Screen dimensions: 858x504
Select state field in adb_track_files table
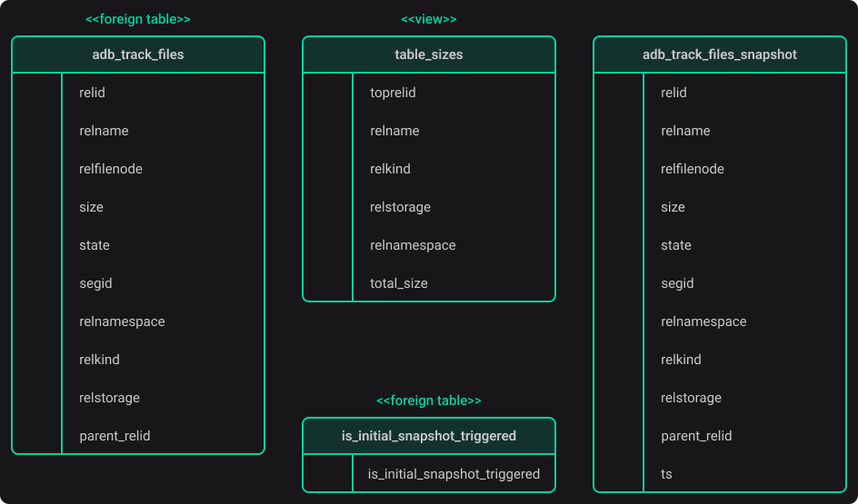[x=95, y=245]
